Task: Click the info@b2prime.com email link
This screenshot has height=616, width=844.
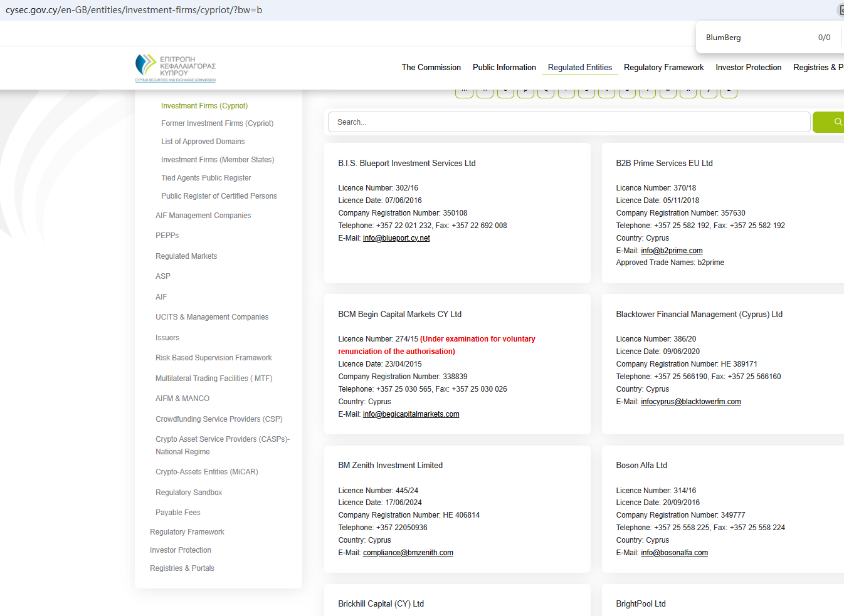Action: point(672,251)
